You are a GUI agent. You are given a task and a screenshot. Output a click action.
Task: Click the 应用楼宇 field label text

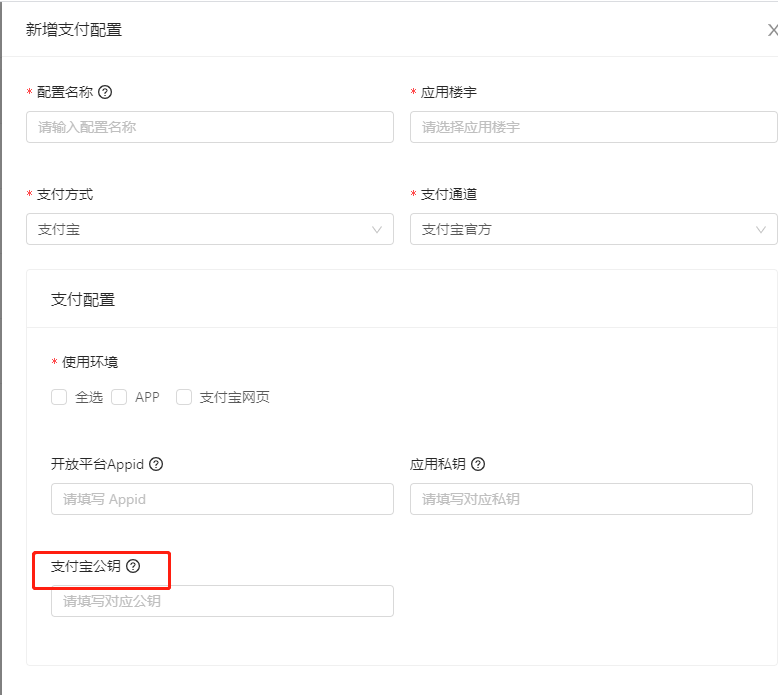pos(449,92)
